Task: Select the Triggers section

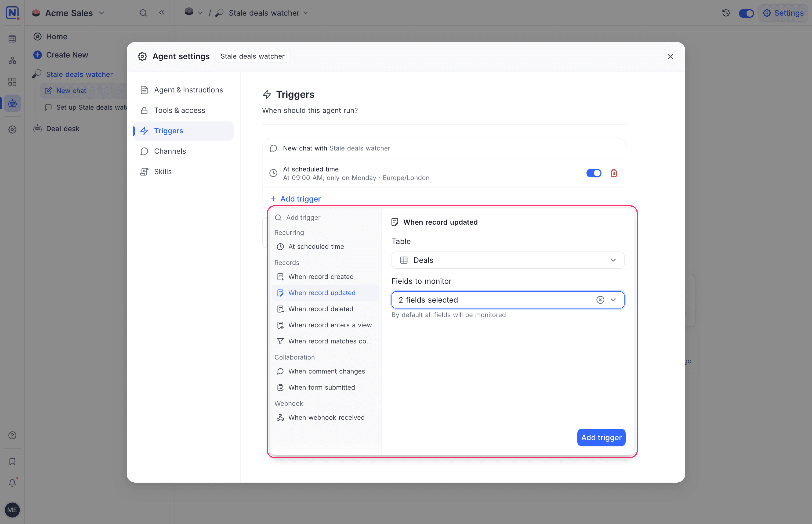Action: 183,131
